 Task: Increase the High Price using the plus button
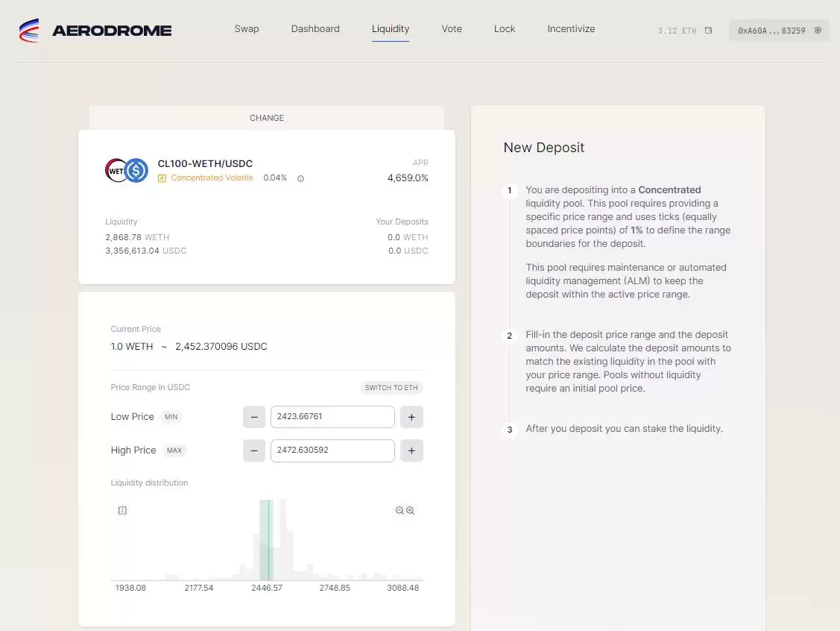click(411, 451)
